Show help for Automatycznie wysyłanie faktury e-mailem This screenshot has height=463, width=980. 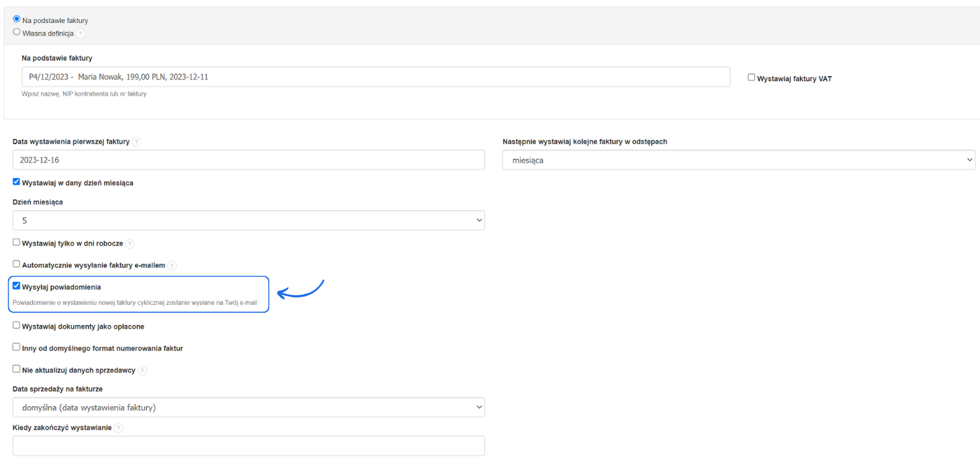tap(172, 266)
